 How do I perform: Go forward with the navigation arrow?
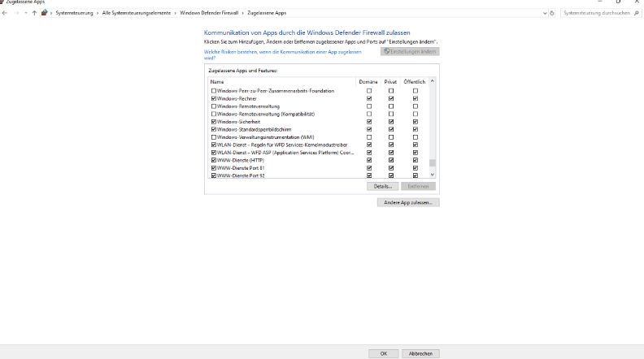pos(16,13)
